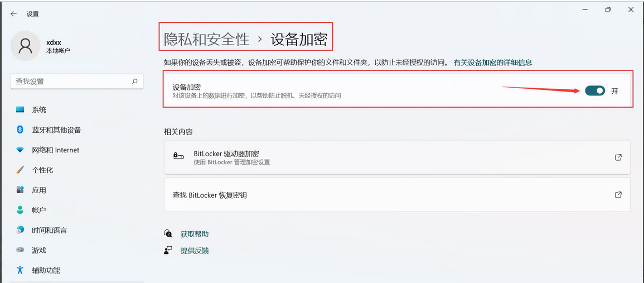Select 时间和语言 globe clock icon
The height and width of the screenshot is (283, 644).
21,230
